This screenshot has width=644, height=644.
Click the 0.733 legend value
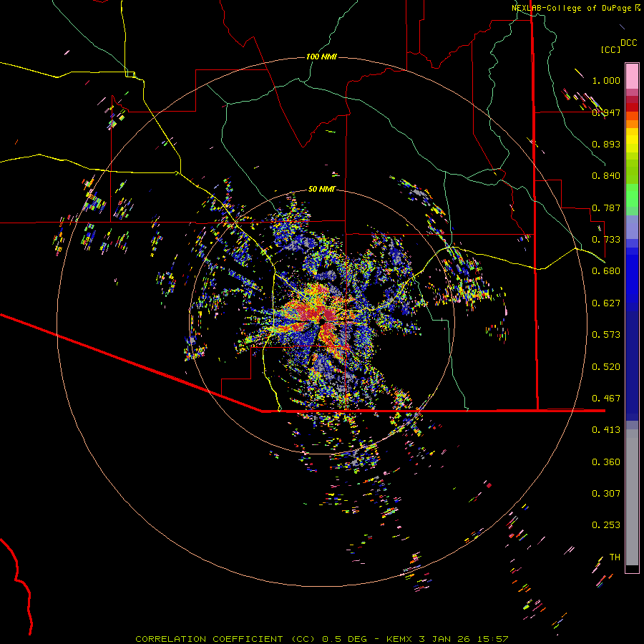606,240
